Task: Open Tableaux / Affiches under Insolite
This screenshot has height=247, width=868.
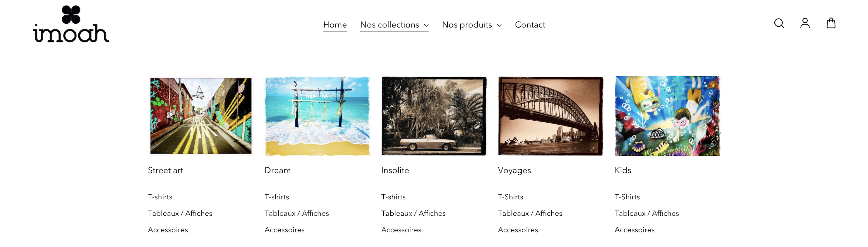Action: coord(413,213)
